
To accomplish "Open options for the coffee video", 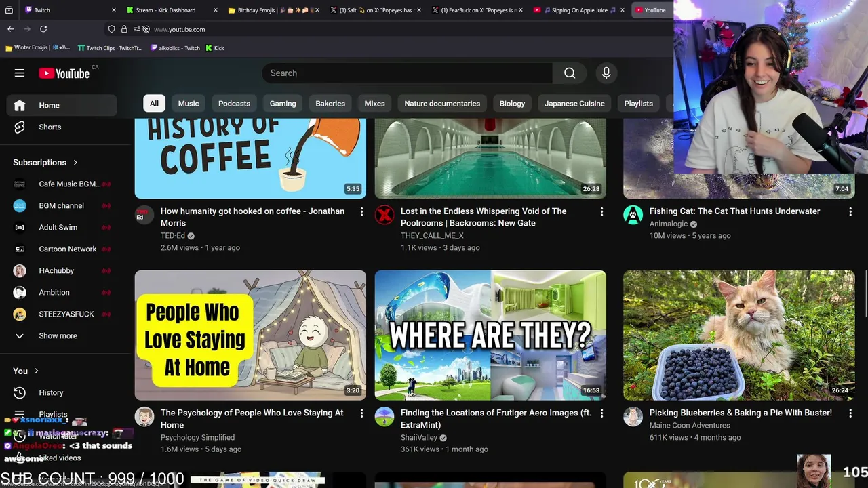I will coord(361,212).
